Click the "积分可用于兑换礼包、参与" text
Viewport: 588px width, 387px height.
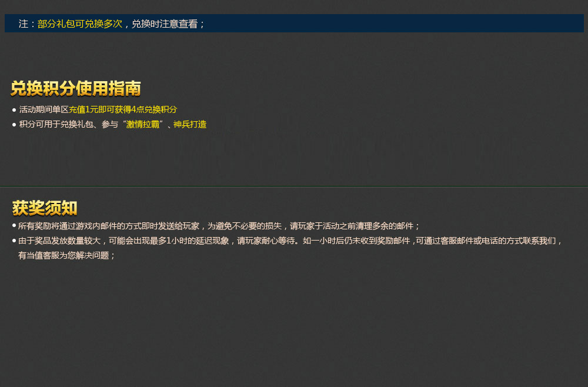click(x=69, y=125)
